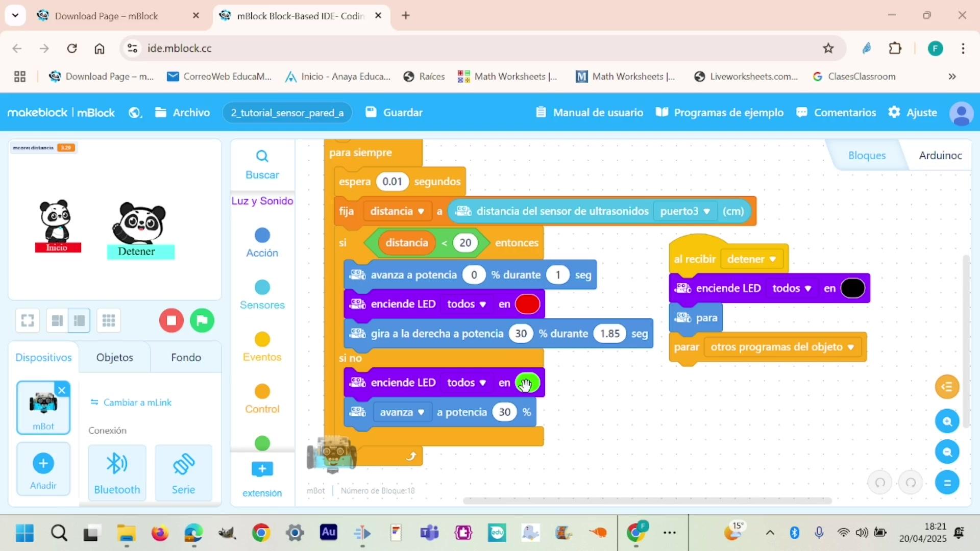Click the red stop button

point(171,320)
